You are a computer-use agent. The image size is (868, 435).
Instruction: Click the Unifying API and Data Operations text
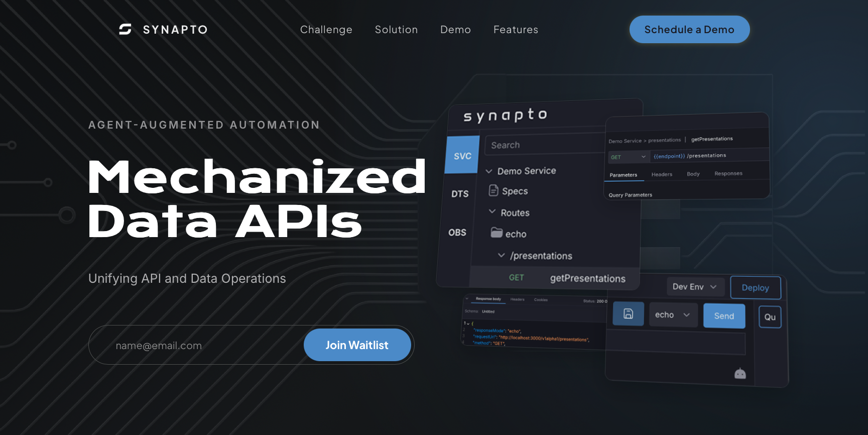187,278
